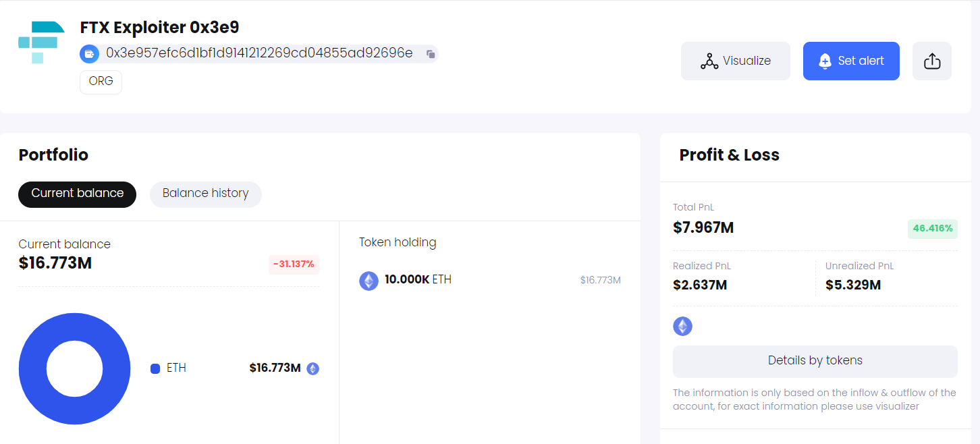Image resolution: width=980 pixels, height=444 pixels.
Task: Click the -31.137% balance change badge
Action: tap(294, 265)
